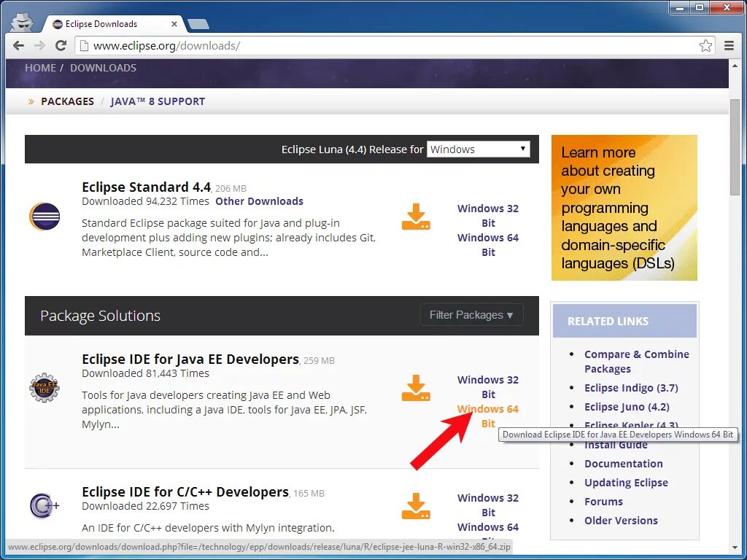747x560 pixels.
Task: Download Java EE Windows 64 Bit
Action: [488, 416]
